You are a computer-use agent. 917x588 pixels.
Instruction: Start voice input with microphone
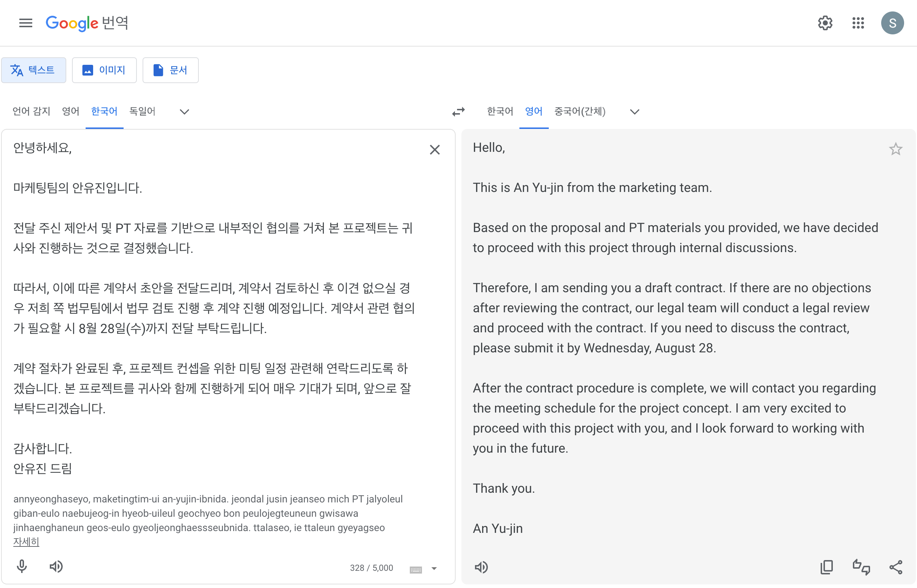click(22, 567)
